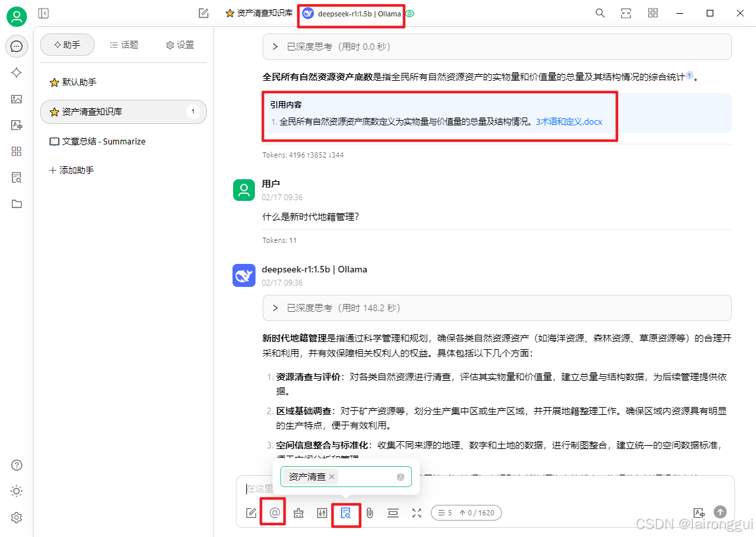Switch to the 助手 tab
Viewport: 756px width, 537px height.
67,45
